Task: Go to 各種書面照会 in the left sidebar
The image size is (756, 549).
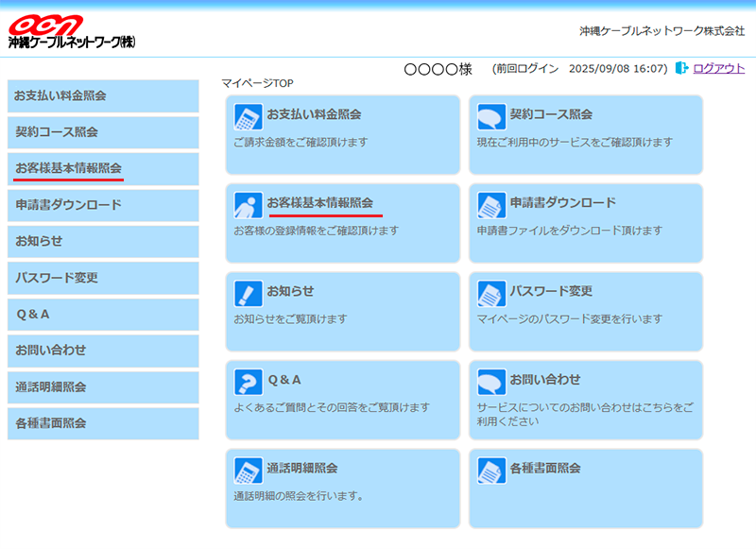Action: tap(103, 423)
